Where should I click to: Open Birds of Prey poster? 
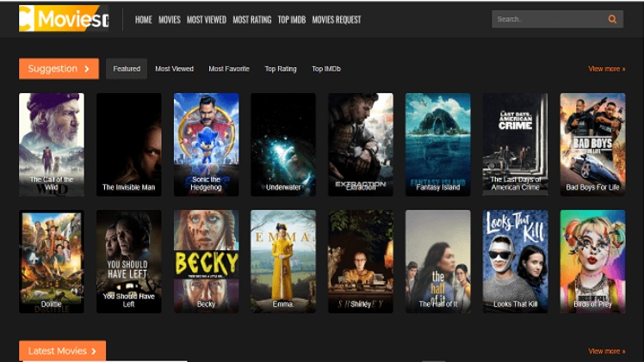[592, 261]
